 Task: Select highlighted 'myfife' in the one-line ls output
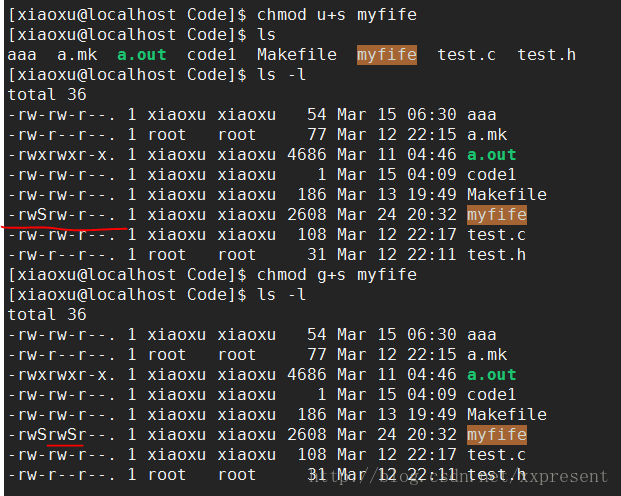(x=387, y=55)
